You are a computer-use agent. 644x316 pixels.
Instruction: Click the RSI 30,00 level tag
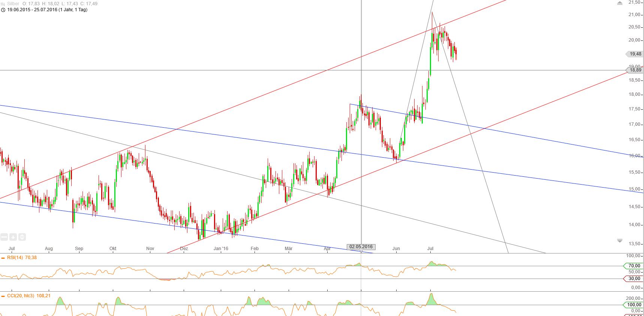(x=634, y=279)
